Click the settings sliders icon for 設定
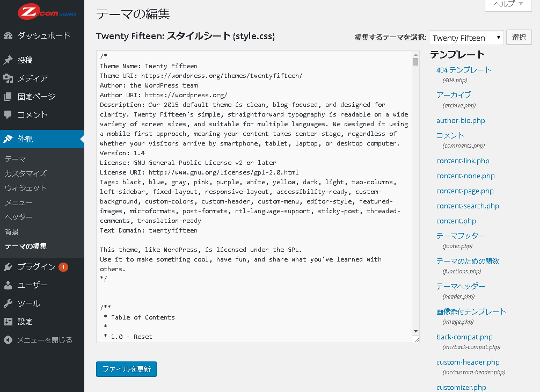The height and width of the screenshot is (392, 540). tap(8, 322)
